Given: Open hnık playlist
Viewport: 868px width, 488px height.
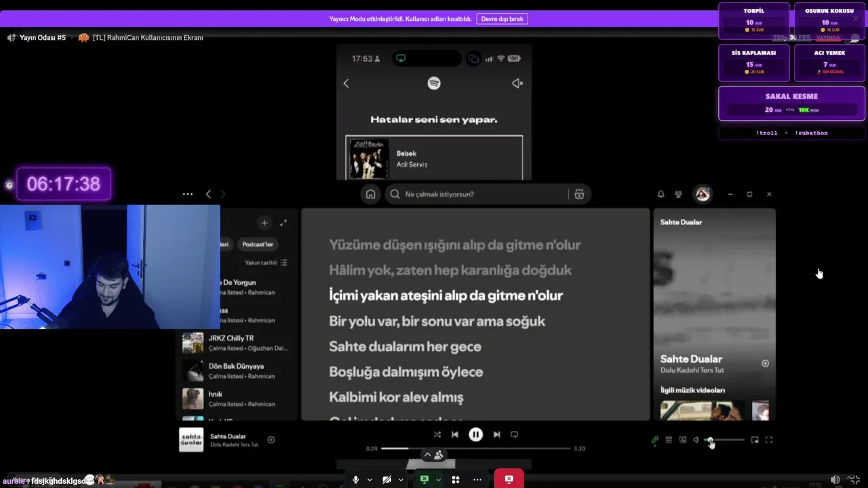Looking at the screenshot, I should pos(237,399).
